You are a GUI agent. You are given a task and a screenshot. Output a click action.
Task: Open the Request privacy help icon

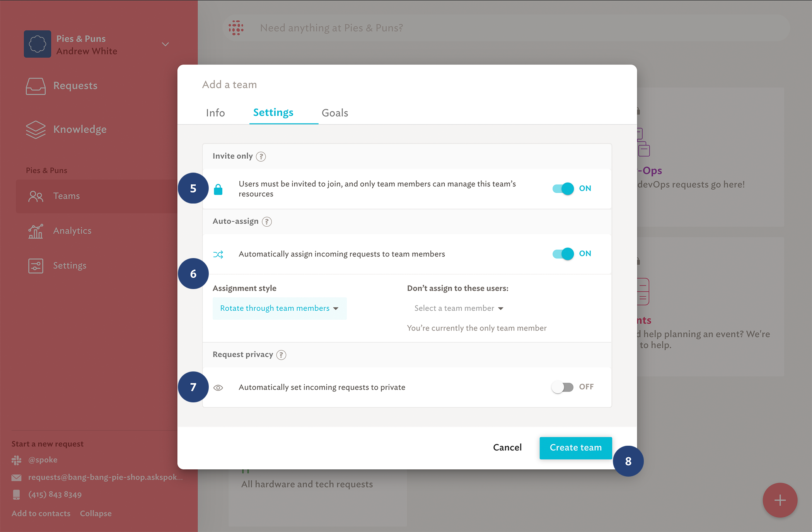pos(281,355)
